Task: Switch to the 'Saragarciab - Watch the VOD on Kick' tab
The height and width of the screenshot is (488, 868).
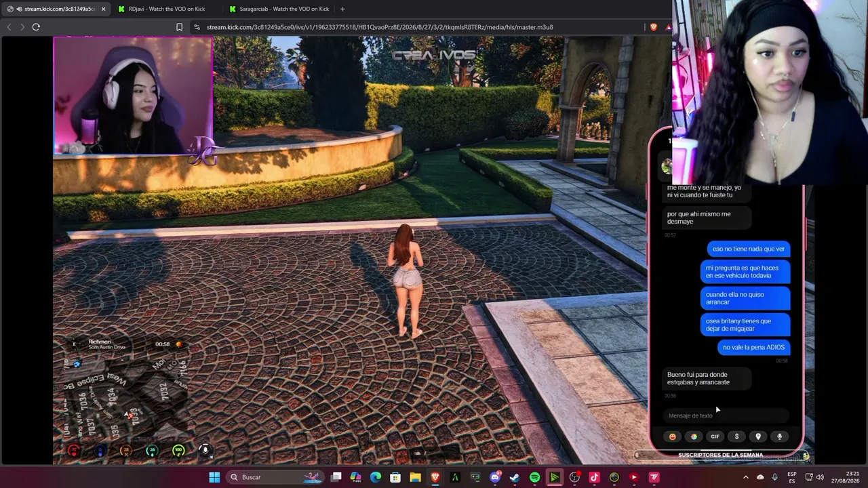Action: click(x=279, y=9)
